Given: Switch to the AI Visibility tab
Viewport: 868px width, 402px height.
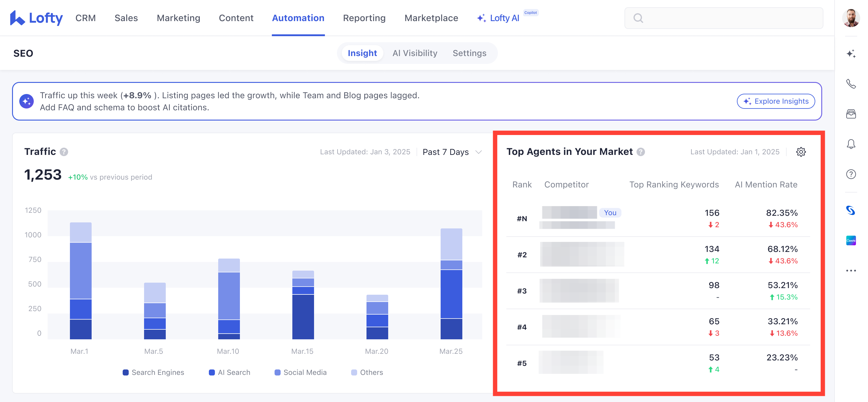Looking at the screenshot, I should click(x=414, y=53).
